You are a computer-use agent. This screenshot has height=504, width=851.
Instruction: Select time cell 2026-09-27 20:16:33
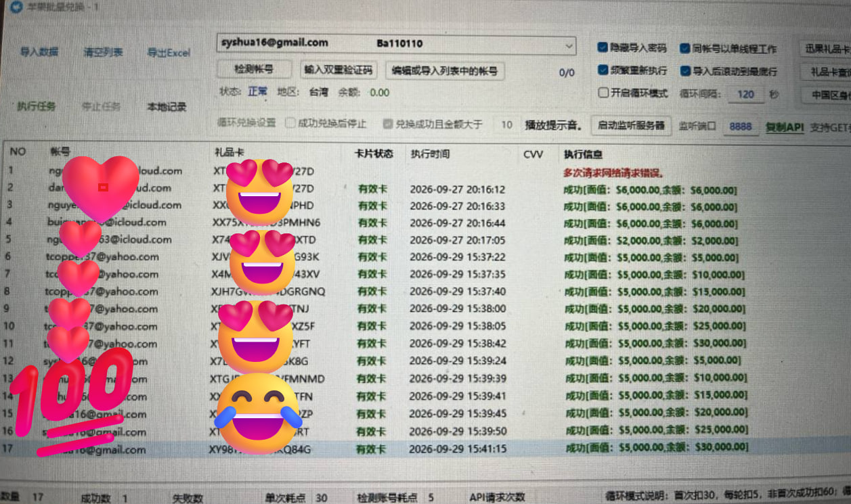pos(457,206)
